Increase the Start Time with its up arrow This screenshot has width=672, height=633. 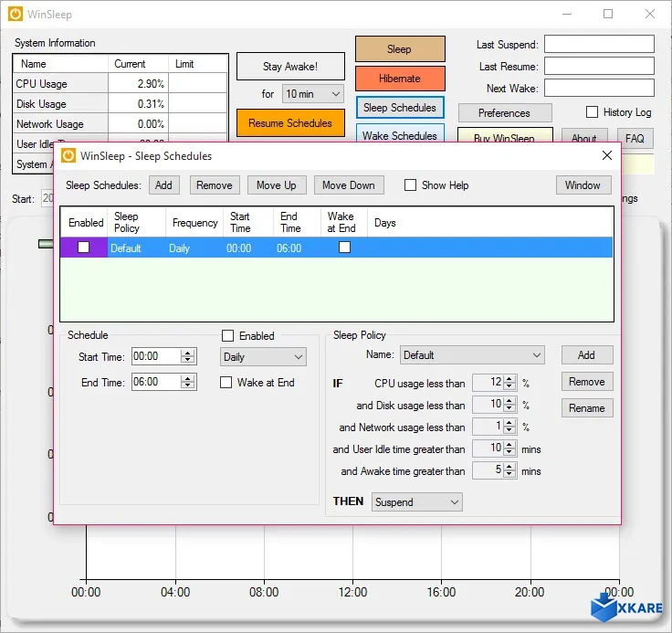click(x=187, y=353)
